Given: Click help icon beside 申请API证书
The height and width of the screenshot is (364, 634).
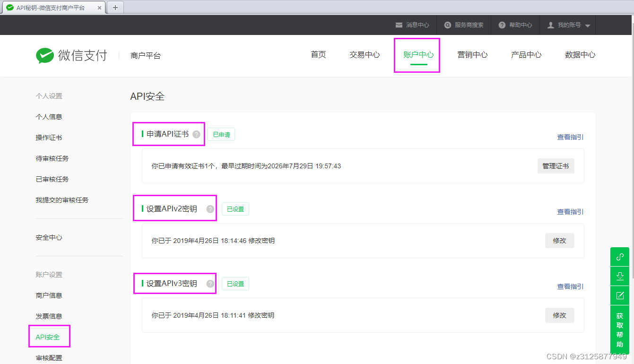Looking at the screenshot, I should click(197, 134).
